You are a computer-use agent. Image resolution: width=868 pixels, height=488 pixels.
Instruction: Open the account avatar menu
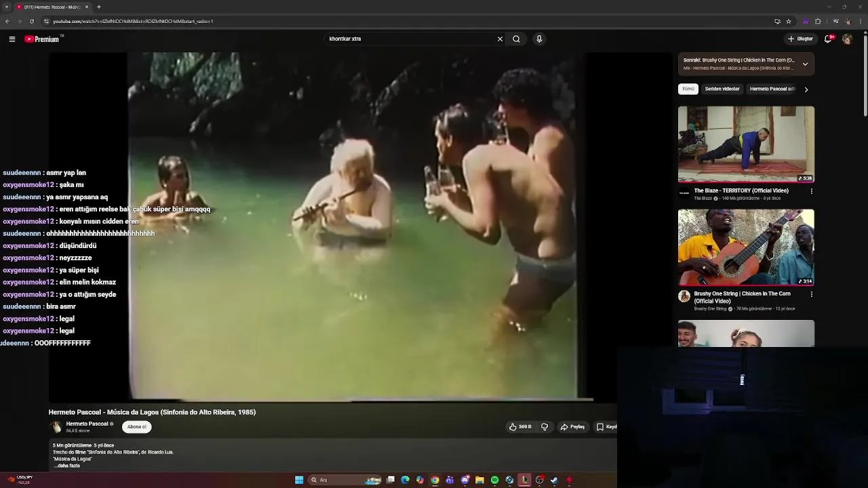pyautogui.click(x=847, y=39)
